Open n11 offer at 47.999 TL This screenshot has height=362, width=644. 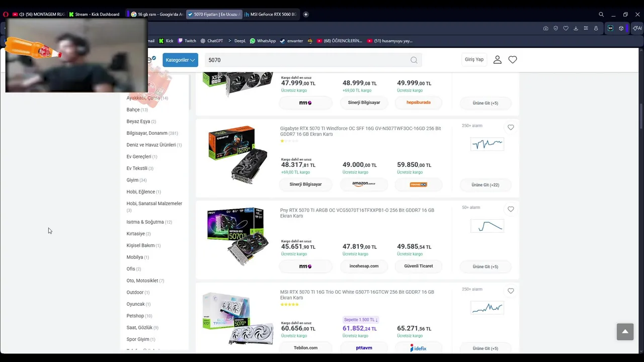[305, 103]
